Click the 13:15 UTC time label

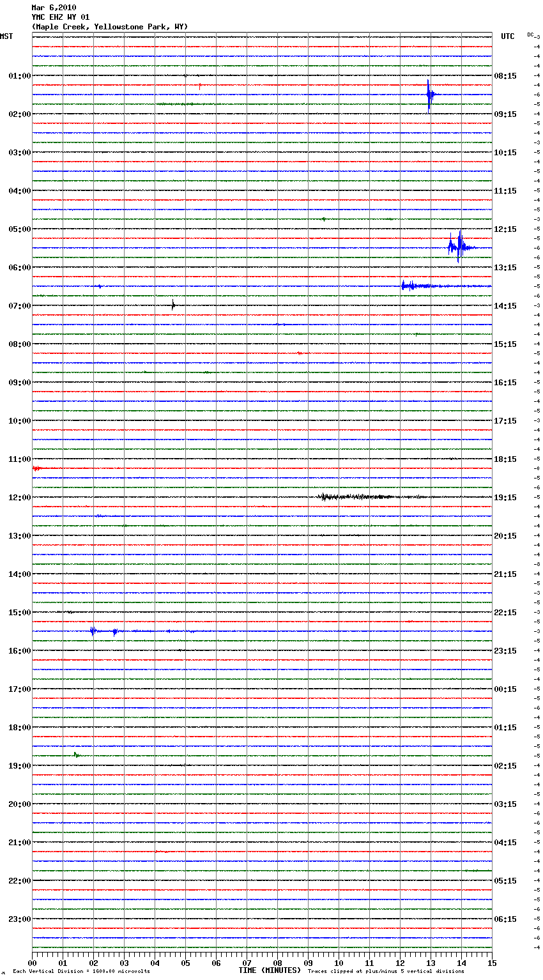pyautogui.click(x=505, y=268)
